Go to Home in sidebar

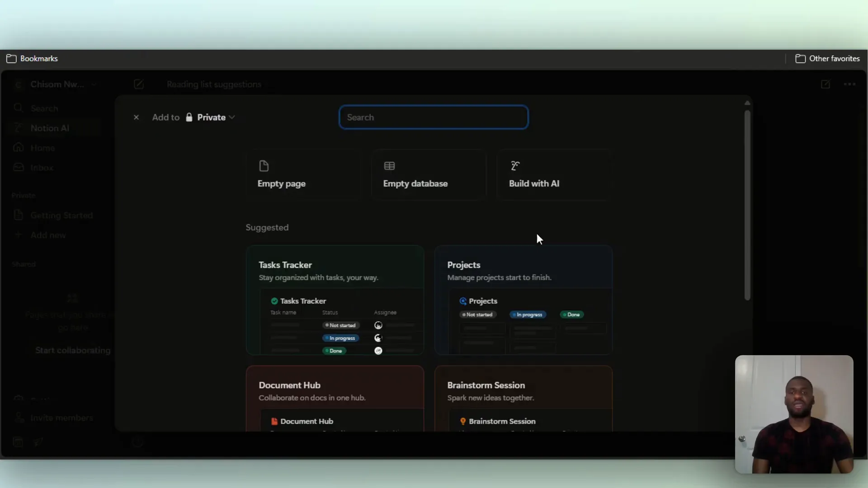click(x=42, y=148)
